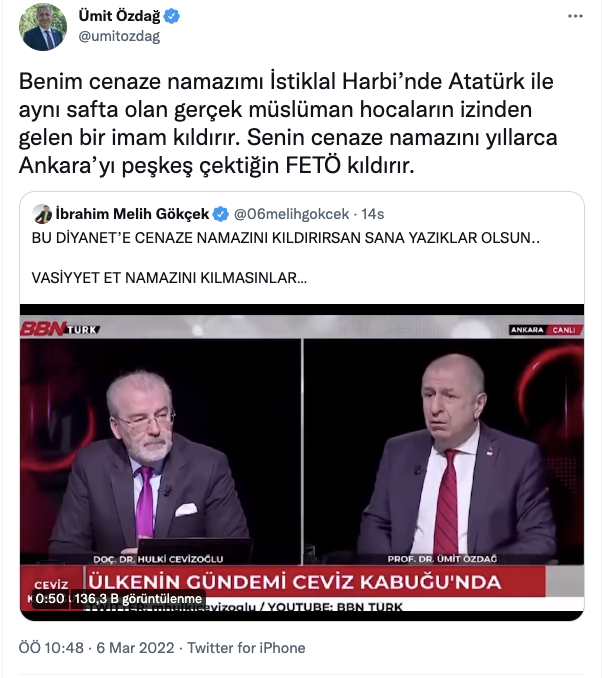Open the 14s timestamp of quoted tweet

(x=373, y=214)
